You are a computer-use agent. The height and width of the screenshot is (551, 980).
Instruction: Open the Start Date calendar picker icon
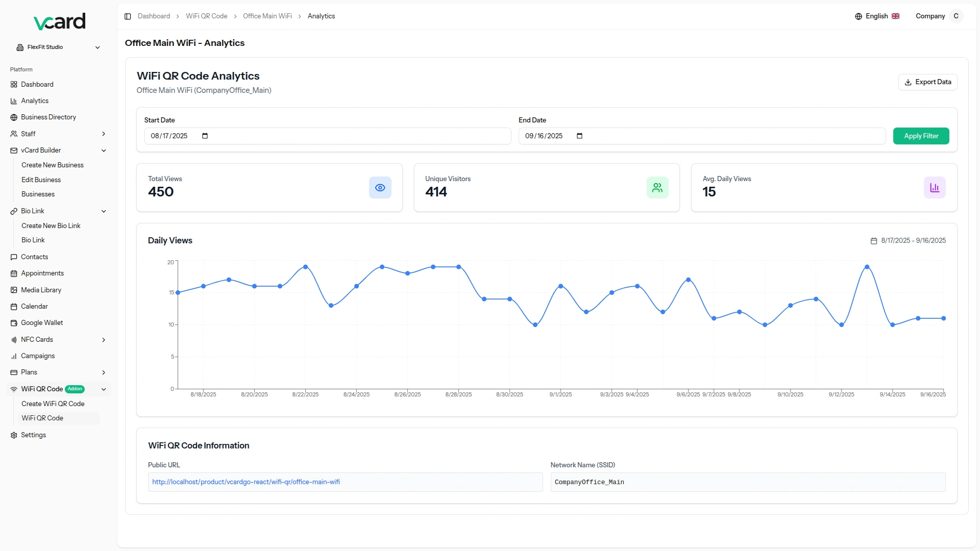point(205,136)
